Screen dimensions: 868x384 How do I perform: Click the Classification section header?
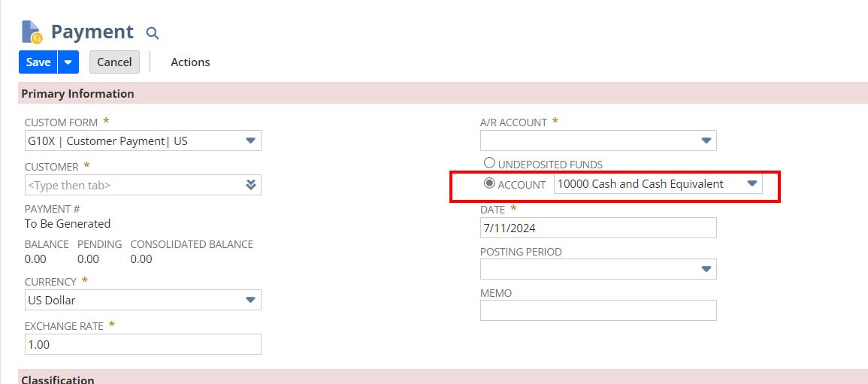point(58,379)
